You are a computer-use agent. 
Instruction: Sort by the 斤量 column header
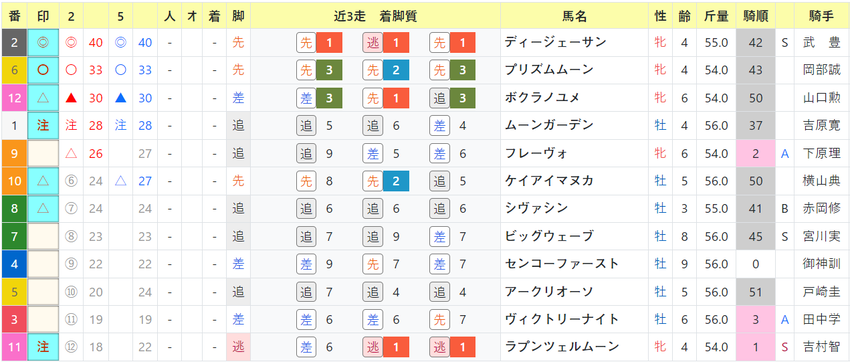coord(716,16)
